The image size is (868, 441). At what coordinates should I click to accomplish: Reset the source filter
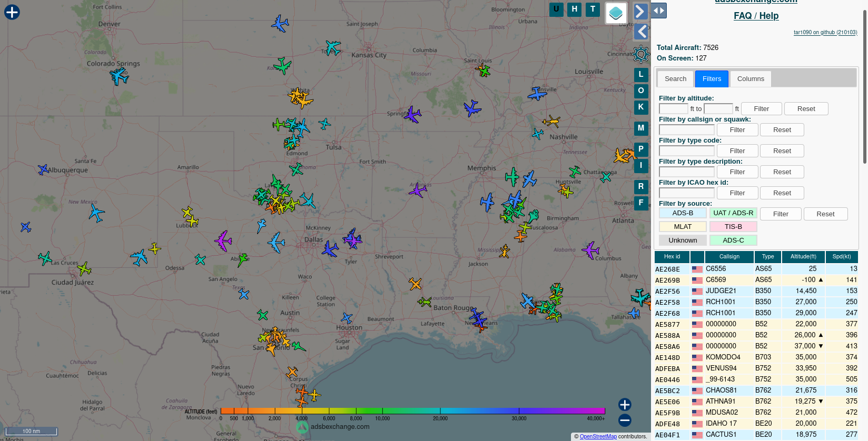[x=825, y=214]
